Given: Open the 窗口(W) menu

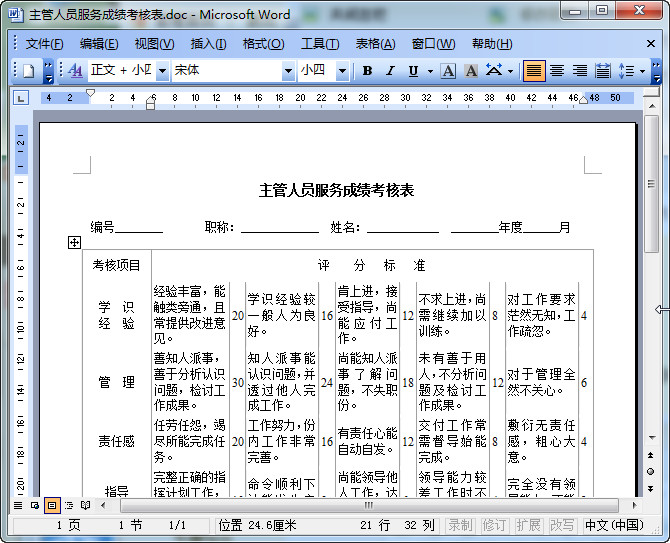Looking at the screenshot, I should (433, 44).
